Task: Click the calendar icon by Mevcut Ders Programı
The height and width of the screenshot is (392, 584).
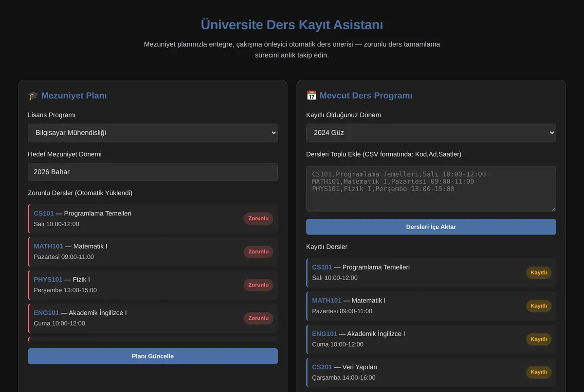Action: pos(311,96)
